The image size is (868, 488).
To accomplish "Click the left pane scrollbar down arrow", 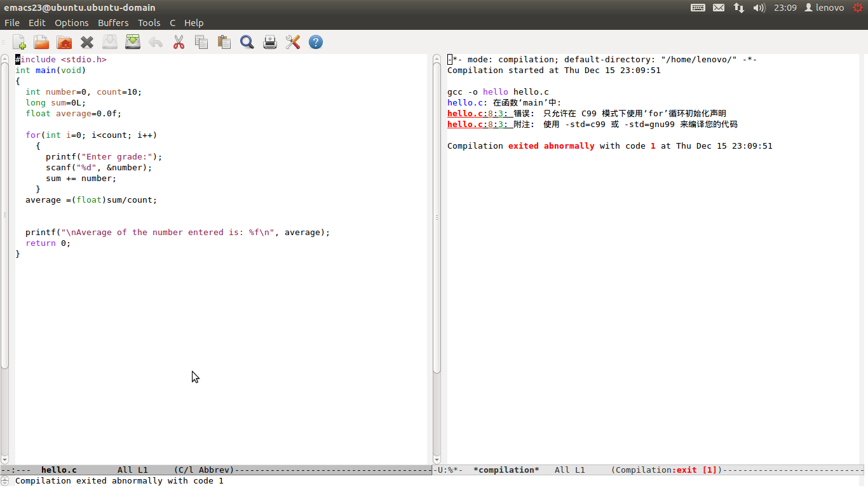I will click(x=4, y=459).
